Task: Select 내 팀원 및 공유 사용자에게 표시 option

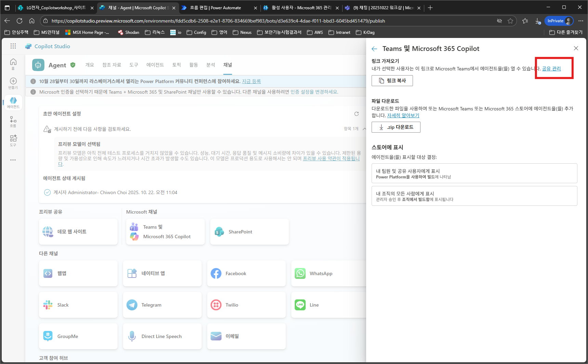Action: pyautogui.click(x=475, y=173)
